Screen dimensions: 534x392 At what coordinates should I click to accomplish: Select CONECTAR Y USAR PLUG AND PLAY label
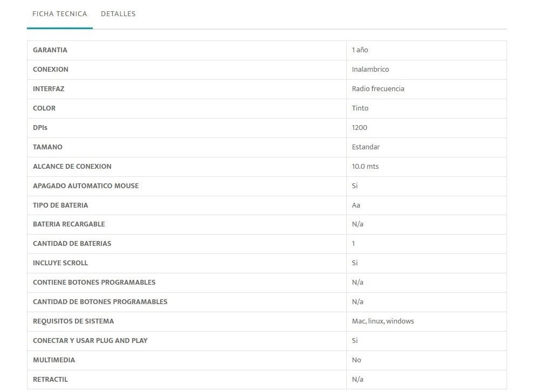pos(90,341)
